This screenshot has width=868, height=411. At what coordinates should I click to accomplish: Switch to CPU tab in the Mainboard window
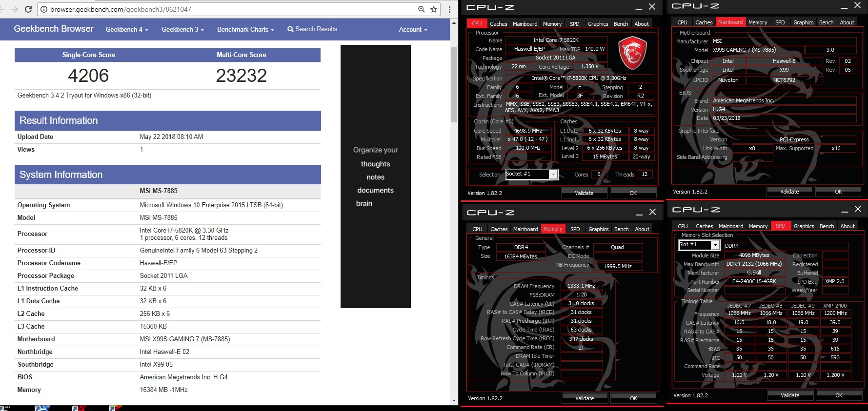(682, 22)
